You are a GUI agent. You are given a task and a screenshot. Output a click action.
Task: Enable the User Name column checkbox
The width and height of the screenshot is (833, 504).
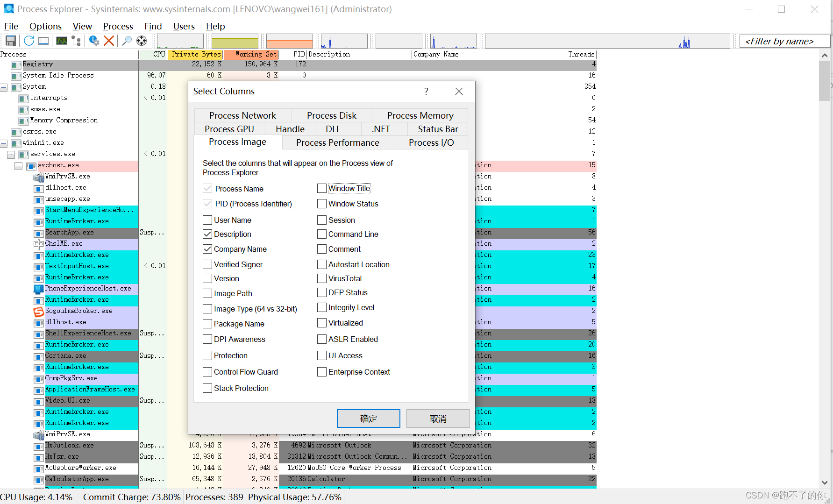point(207,220)
